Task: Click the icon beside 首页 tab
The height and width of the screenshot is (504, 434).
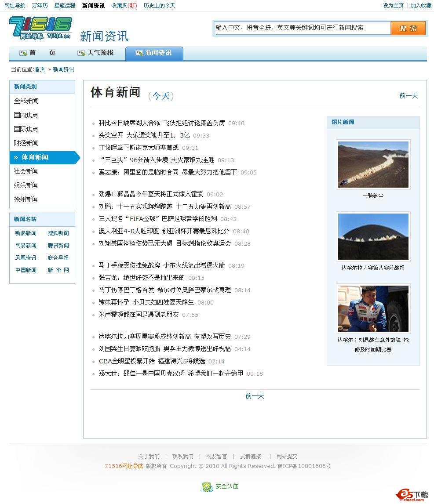Action: (23, 53)
